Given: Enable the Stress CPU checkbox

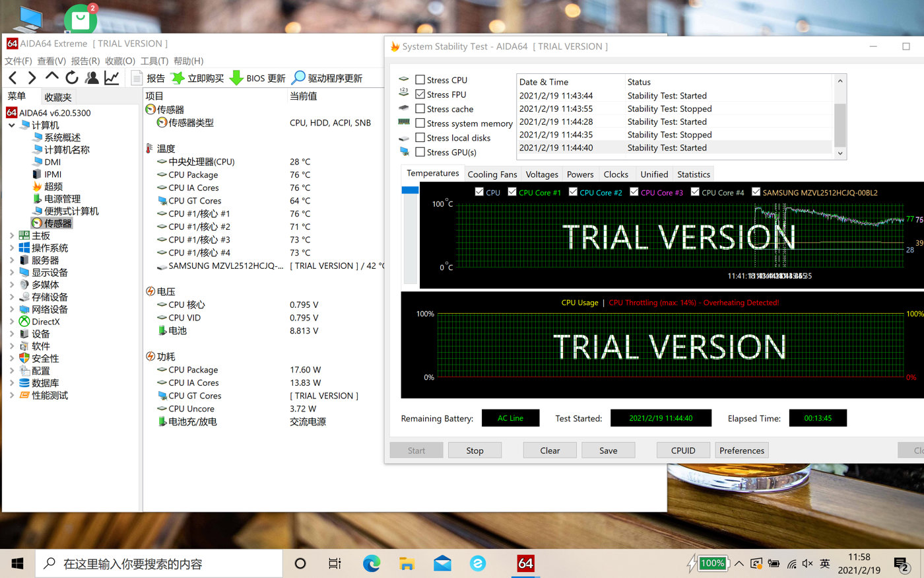Looking at the screenshot, I should coord(420,80).
